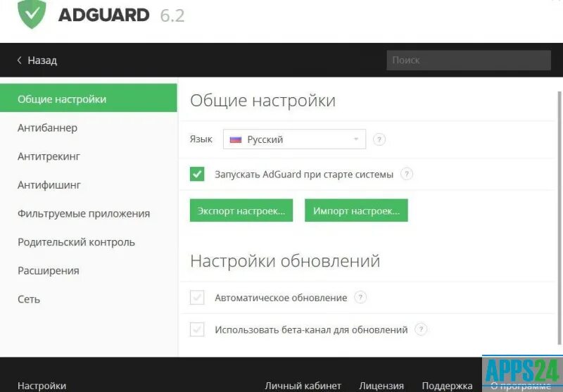This screenshot has height=392, width=563.
Task: Click Импорт настроек button
Action: 356,210
